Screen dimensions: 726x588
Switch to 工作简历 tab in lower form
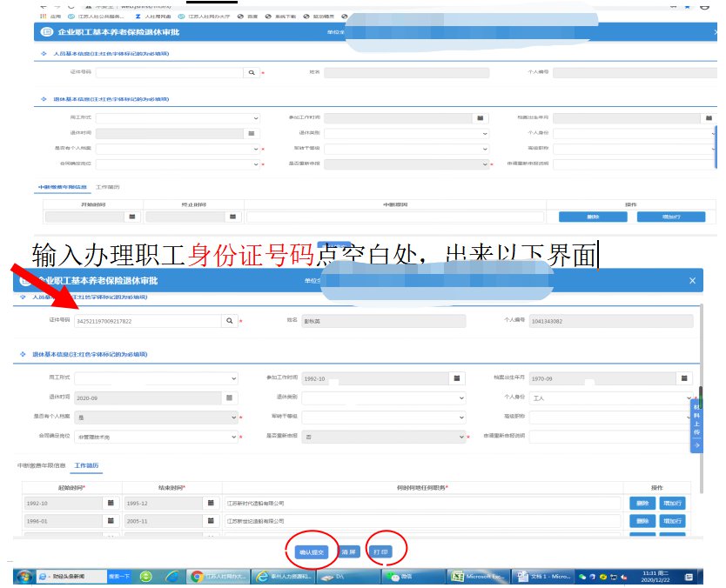[86, 467]
